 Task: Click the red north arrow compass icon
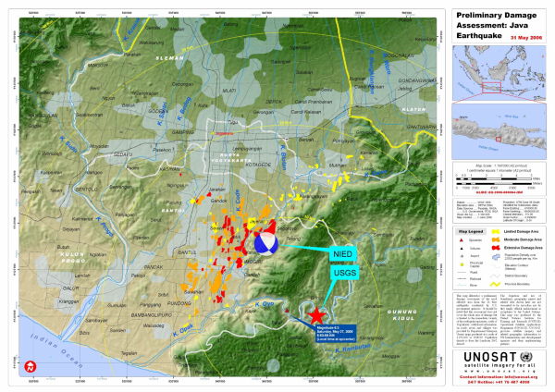(31, 366)
